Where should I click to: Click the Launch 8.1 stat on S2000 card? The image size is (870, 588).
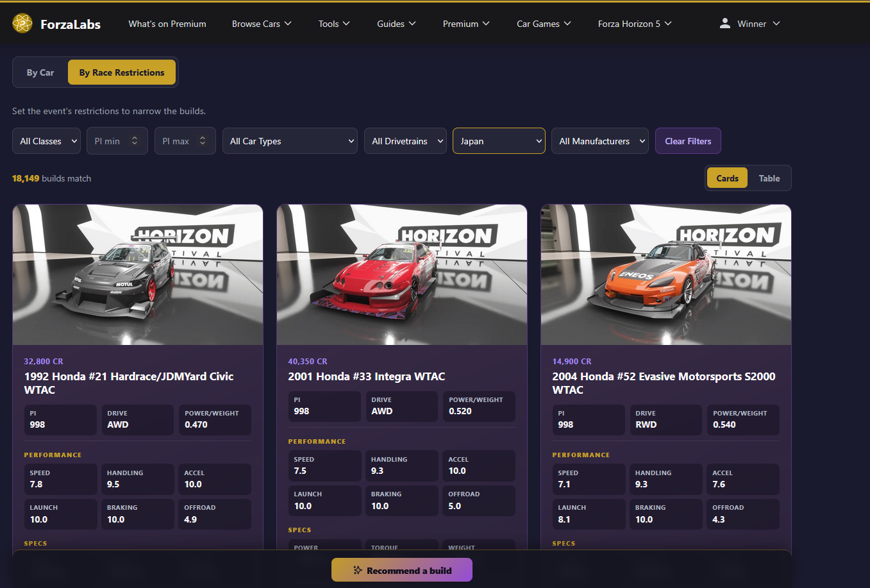click(589, 514)
